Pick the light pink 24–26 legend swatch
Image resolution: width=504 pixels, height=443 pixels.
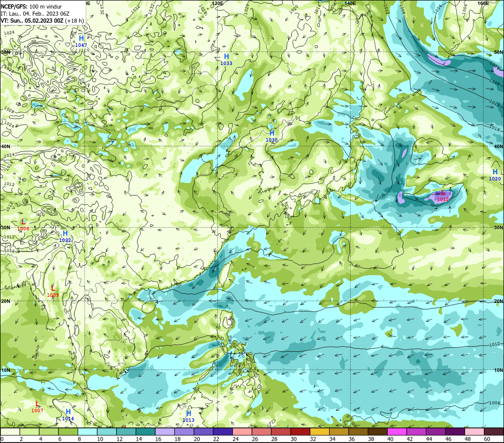coord(242,431)
